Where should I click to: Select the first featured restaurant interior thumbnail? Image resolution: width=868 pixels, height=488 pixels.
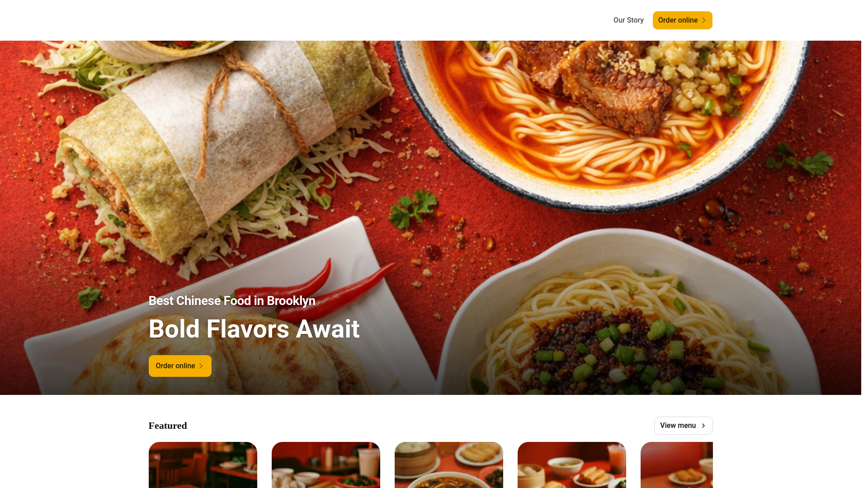[x=203, y=465]
